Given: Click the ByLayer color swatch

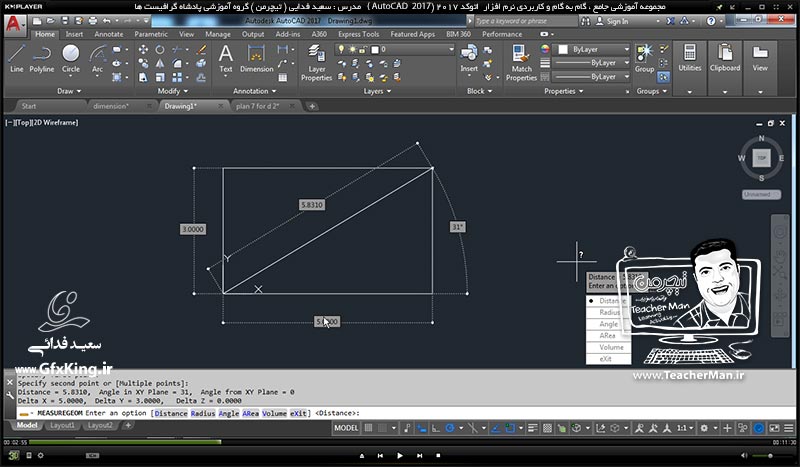Looking at the screenshot, I should click(x=563, y=50).
